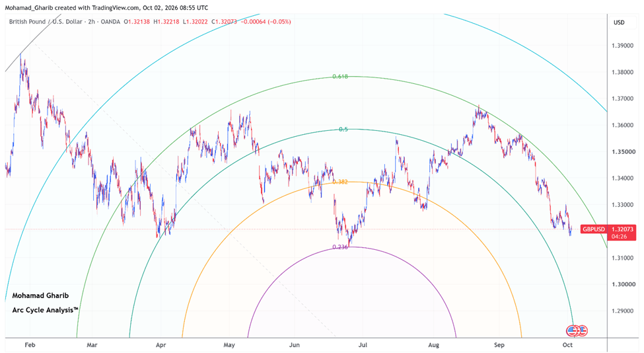Click the close value C1.32073
This screenshot has height=353, width=644.
[x=225, y=21]
